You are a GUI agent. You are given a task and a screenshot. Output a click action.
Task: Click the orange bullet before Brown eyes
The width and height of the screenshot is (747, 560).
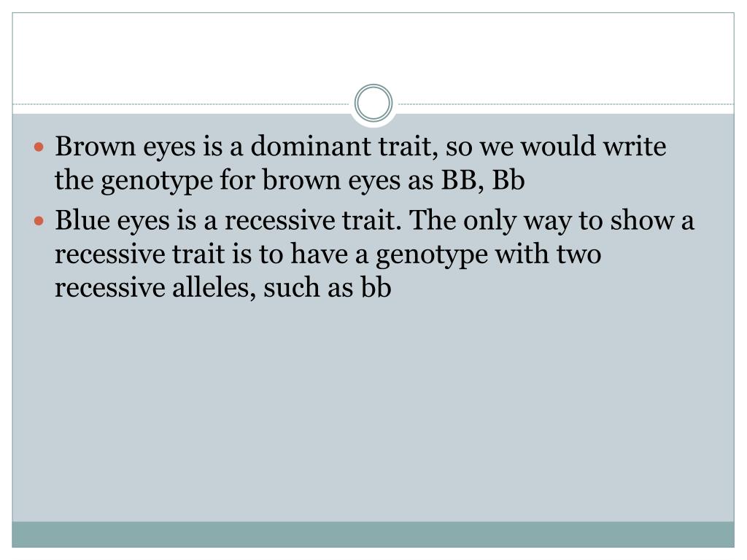coord(39,147)
